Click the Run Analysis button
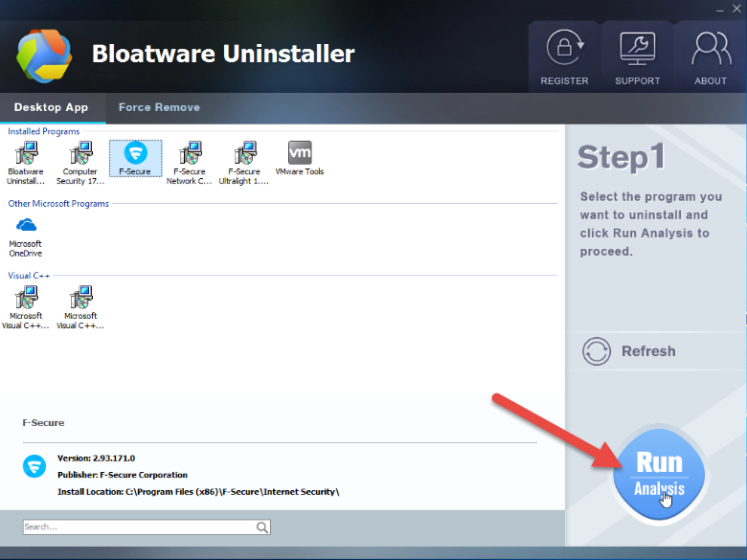 tap(659, 474)
